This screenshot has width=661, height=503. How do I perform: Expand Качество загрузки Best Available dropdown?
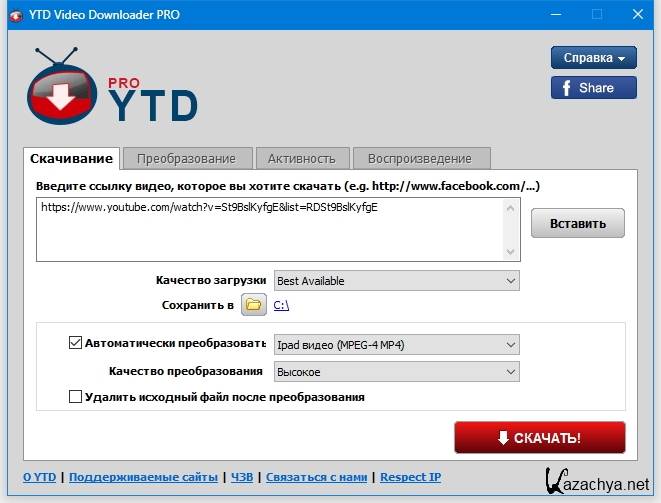[396, 281]
